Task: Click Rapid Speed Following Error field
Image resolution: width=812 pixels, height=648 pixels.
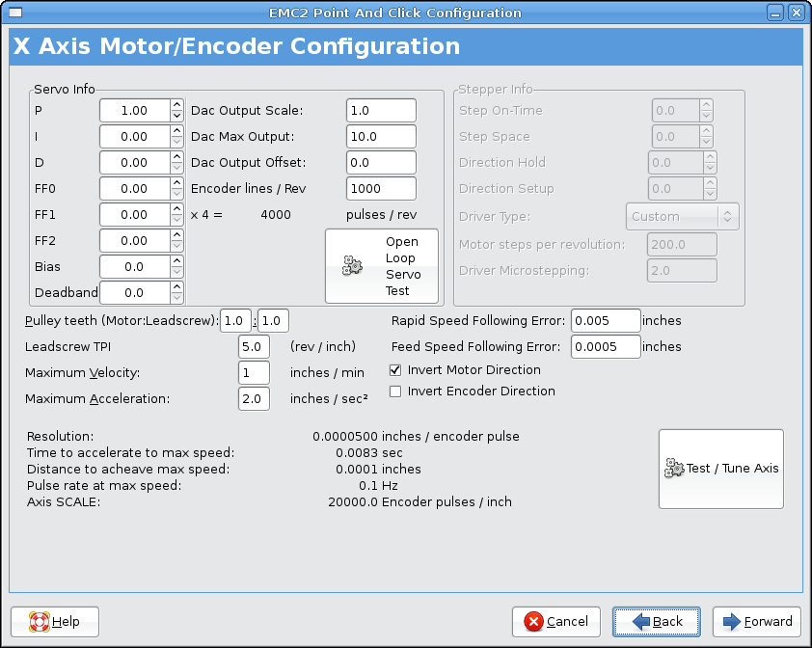Action: [x=606, y=321]
